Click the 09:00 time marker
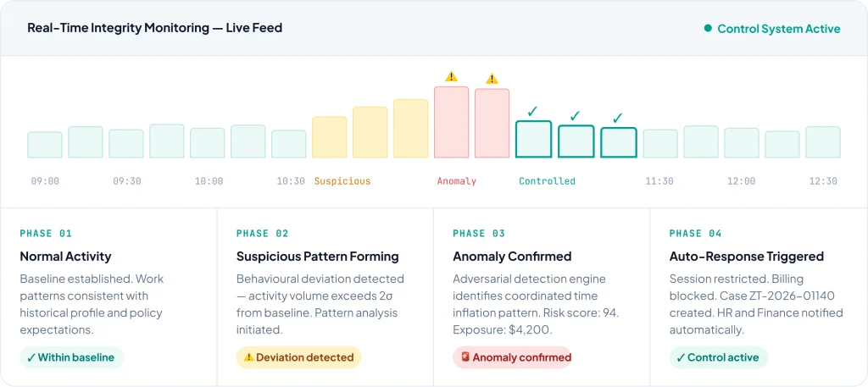 click(45, 181)
